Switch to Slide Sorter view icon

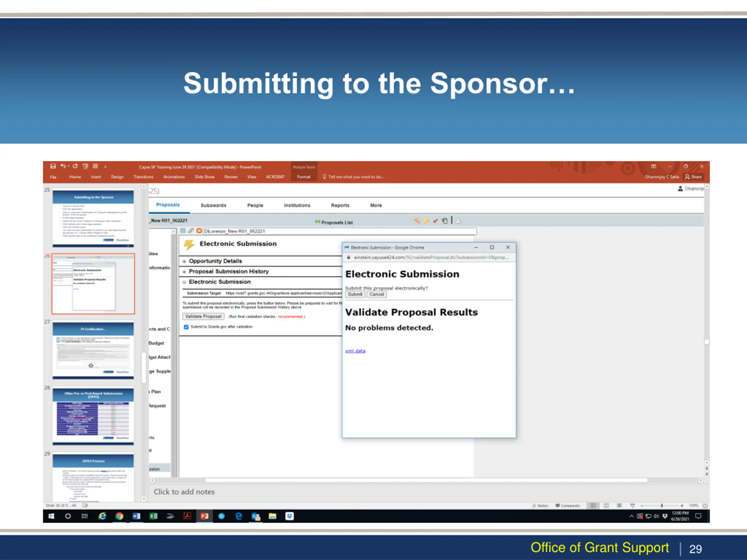point(606,505)
